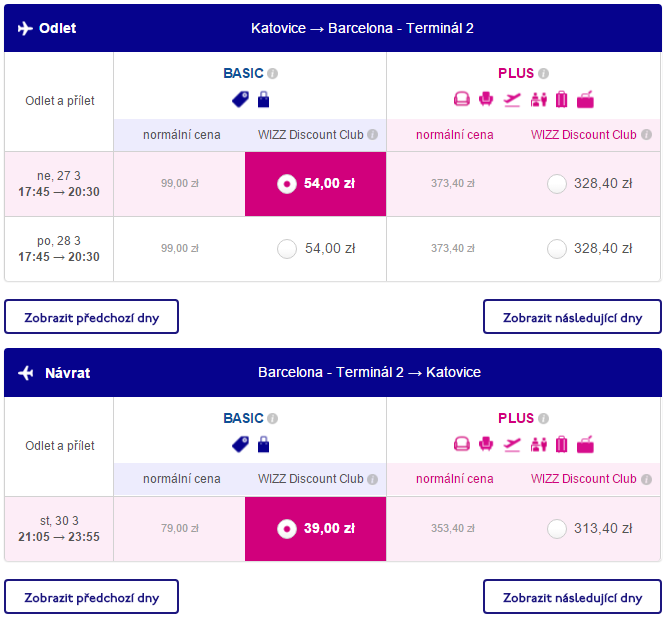Image resolution: width=666 pixels, height=622 pixels.
Task: Click suitcase icon under return PLUS
Action: tap(562, 444)
